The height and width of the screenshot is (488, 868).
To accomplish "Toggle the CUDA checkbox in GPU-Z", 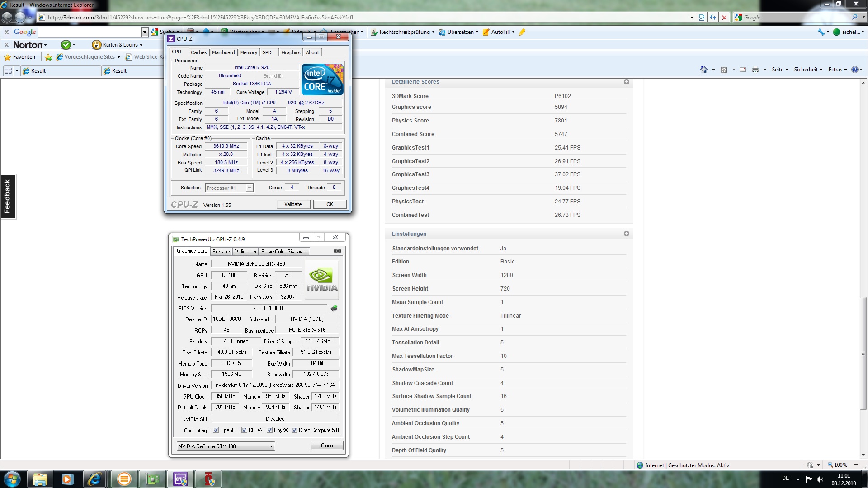I will click(x=244, y=430).
